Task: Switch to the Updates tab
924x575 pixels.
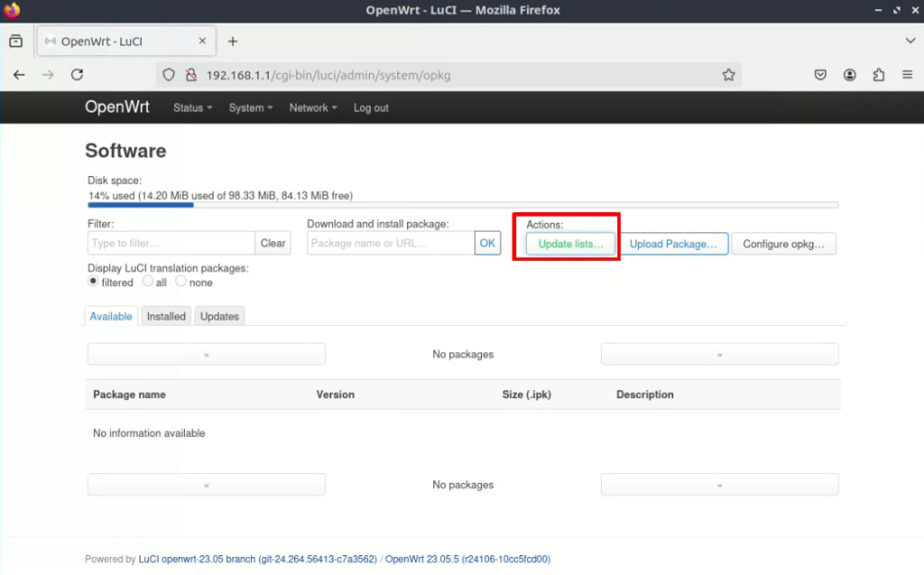Action: coord(219,316)
